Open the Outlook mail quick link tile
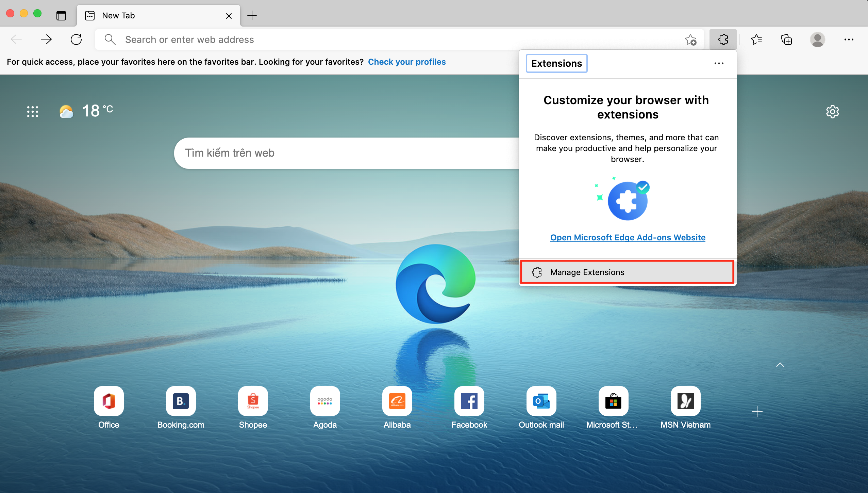 541,408
